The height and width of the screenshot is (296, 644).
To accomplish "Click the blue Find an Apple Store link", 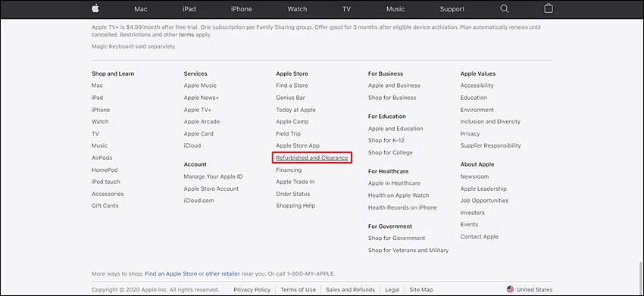I will [171, 273].
